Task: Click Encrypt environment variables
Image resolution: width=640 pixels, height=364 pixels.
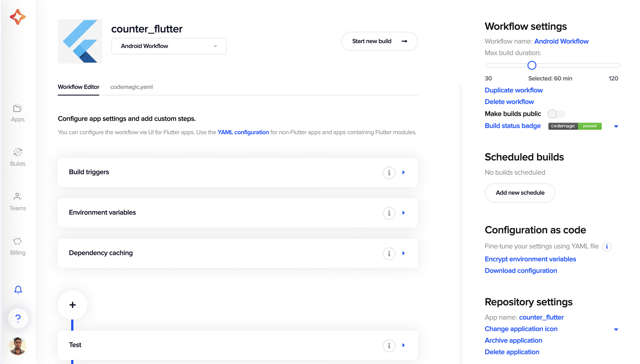Action: (x=530, y=259)
